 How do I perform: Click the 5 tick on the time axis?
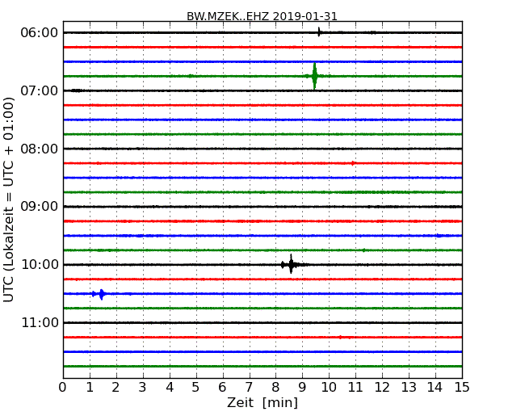196,387
